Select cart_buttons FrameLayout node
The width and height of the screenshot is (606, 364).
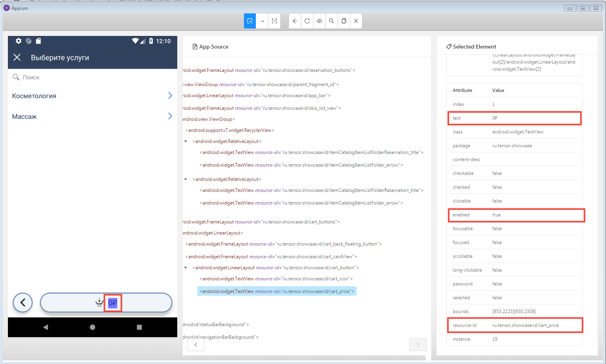[x=261, y=222]
